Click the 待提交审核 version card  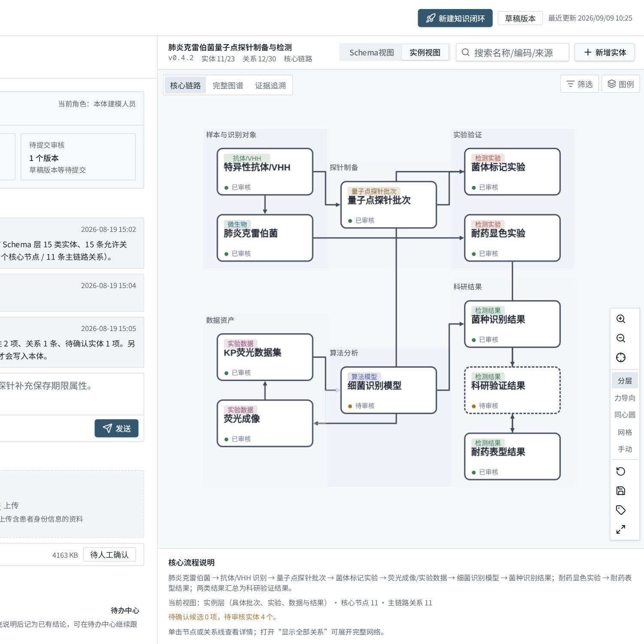(x=78, y=157)
